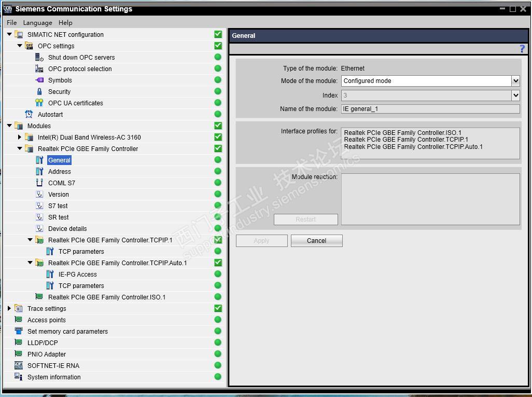
Task: Click the Version stethoscope icon
Action: point(39,194)
